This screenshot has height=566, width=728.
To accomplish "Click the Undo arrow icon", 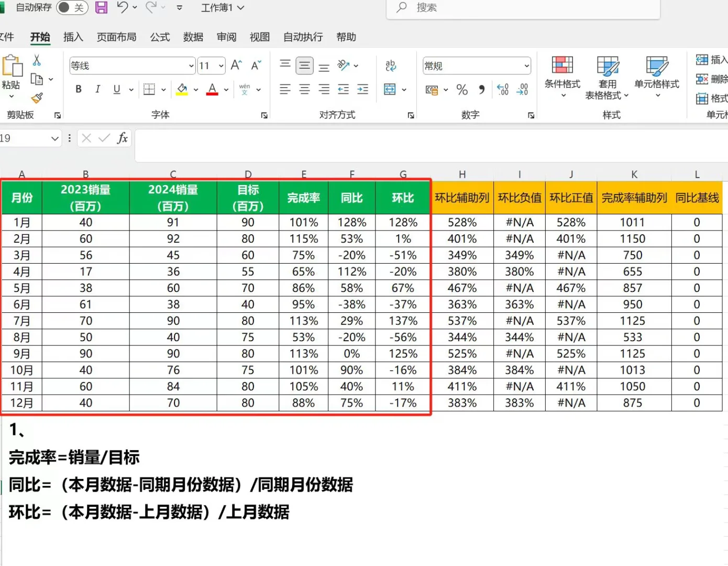I will pos(123,7).
